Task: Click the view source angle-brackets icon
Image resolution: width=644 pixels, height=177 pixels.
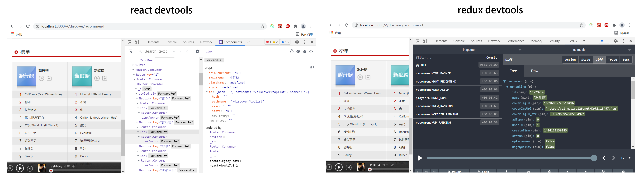Action: 311,51
